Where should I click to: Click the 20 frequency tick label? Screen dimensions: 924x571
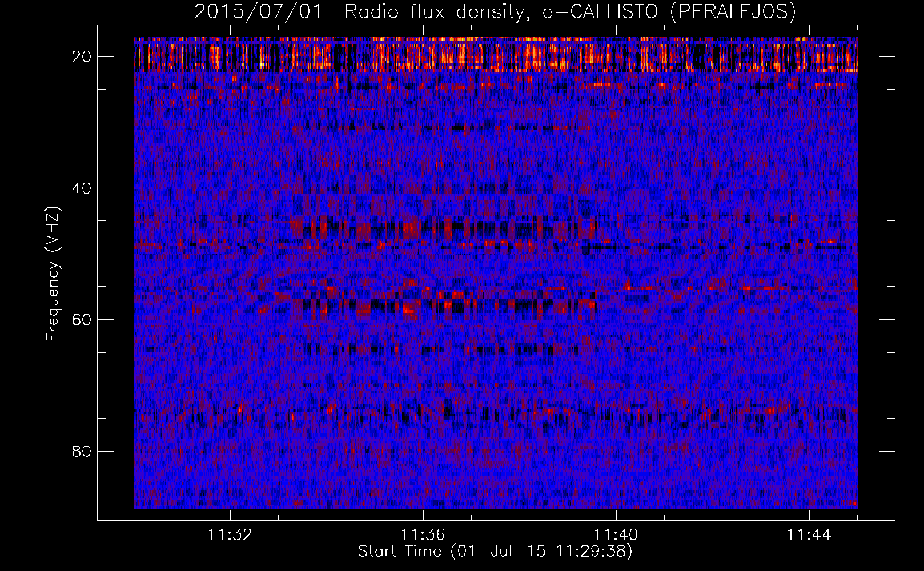click(x=82, y=56)
